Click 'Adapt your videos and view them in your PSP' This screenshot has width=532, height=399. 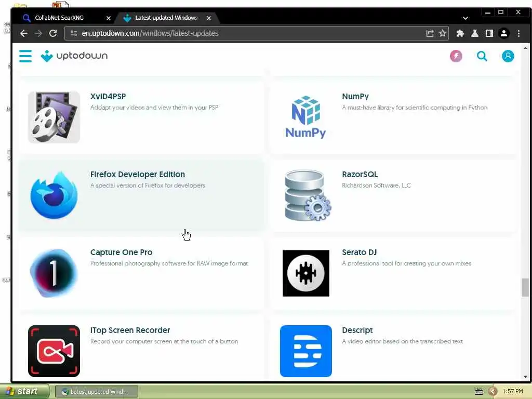[154, 108]
